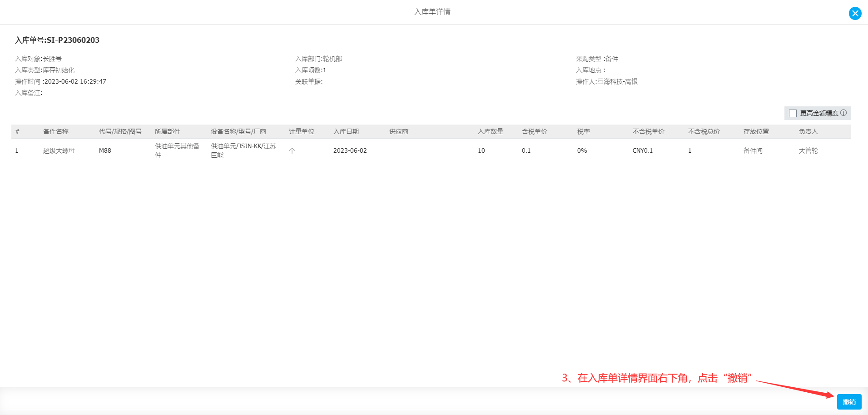Viewport: 868px width, 415px height.
Task: Click the blue 撤销 button
Action: click(x=849, y=402)
